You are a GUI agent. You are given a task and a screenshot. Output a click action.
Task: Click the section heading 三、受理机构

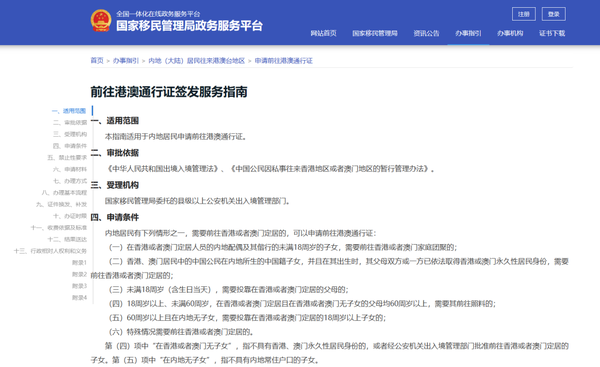(x=114, y=185)
